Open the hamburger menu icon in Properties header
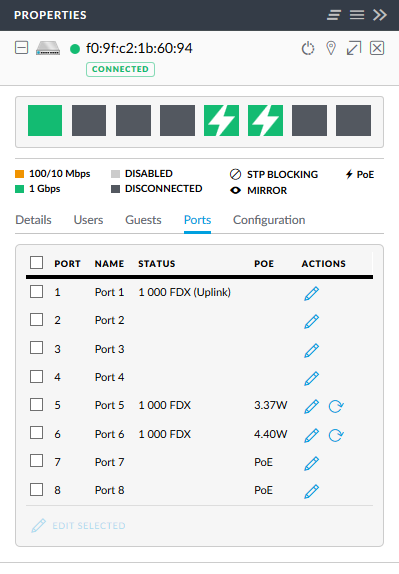 click(x=357, y=15)
